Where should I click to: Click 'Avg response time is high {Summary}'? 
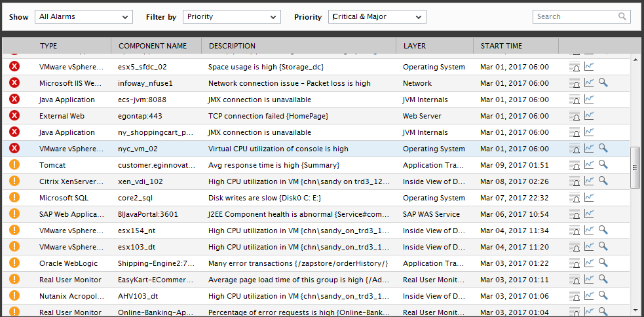tap(274, 166)
